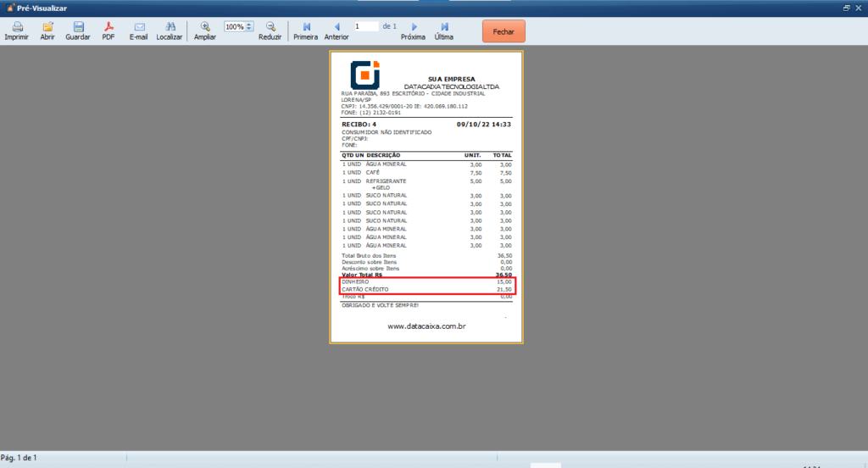Image resolution: width=868 pixels, height=468 pixels.
Task: Click the Imprimir printer icon
Action: pos(17,31)
